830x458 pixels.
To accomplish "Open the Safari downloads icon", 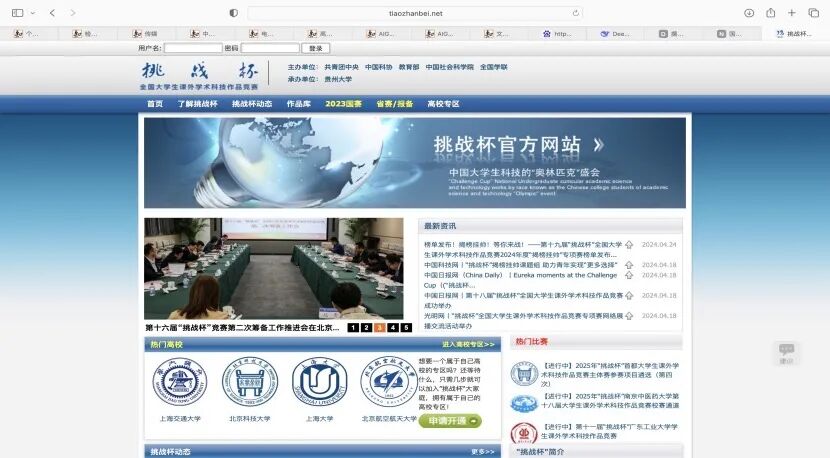I will [749, 13].
